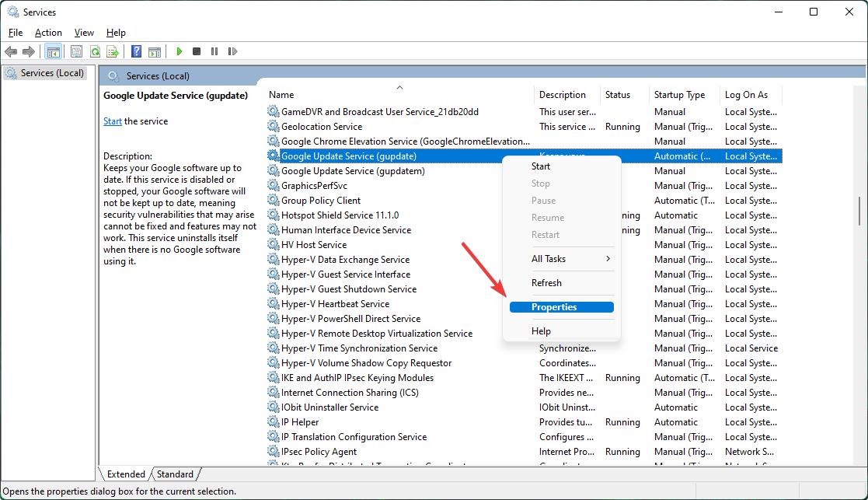This screenshot has width=868, height=500.
Task: Select Hyper-V Guest Service Interface row
Action: 524,274
